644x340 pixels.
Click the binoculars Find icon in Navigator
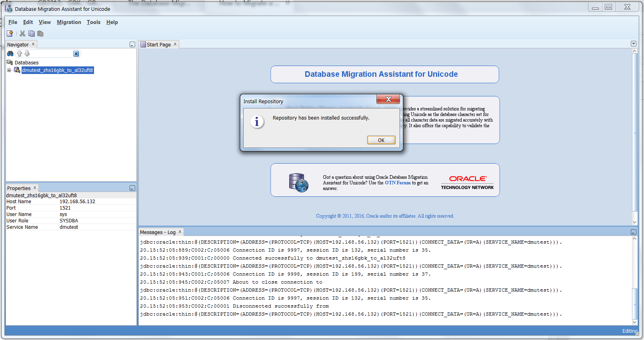tap(10, 54)
